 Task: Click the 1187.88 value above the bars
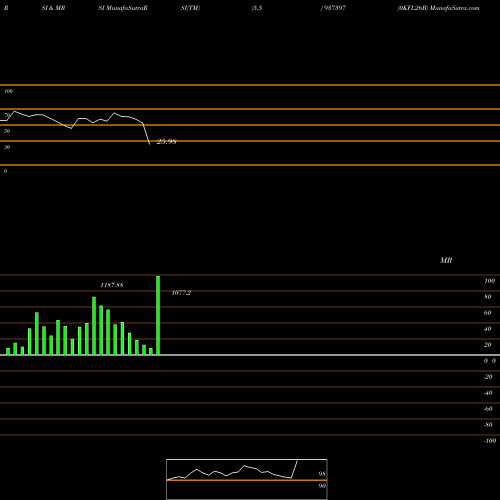pos(112,285)
